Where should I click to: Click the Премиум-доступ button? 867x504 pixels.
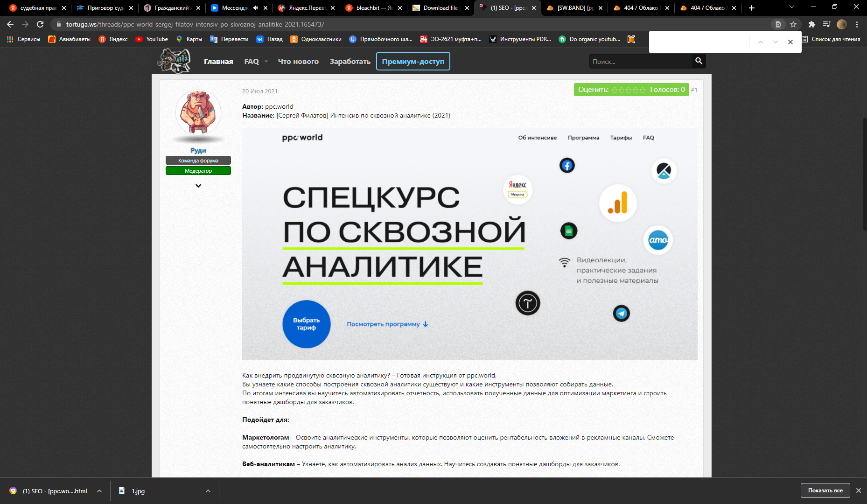tap(413, 62)
